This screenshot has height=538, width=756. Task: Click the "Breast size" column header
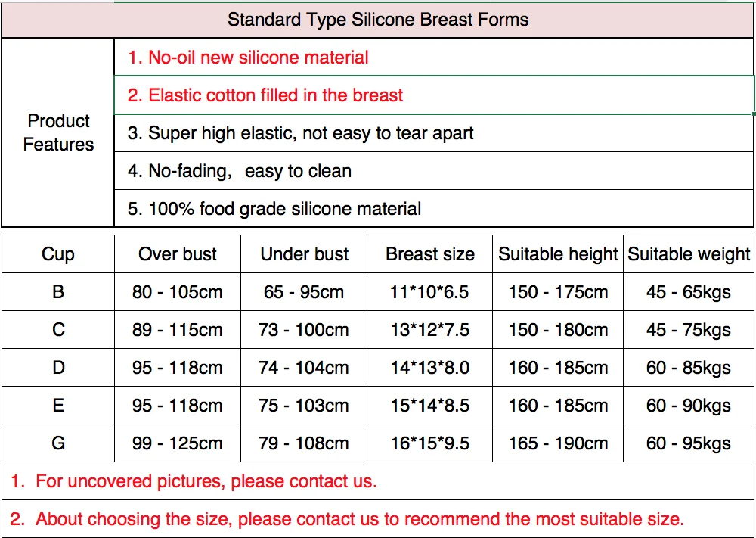click(430, 254)
